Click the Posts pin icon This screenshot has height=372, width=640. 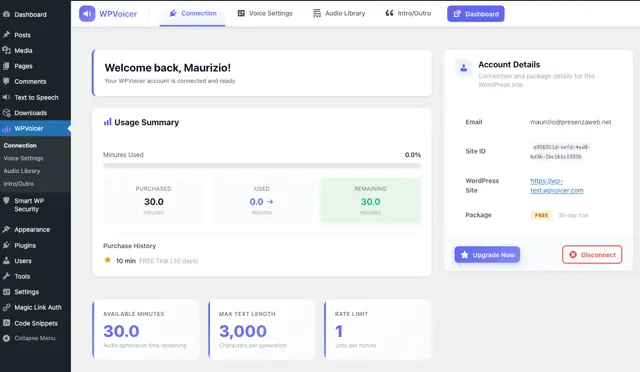(x=7, y=35)
